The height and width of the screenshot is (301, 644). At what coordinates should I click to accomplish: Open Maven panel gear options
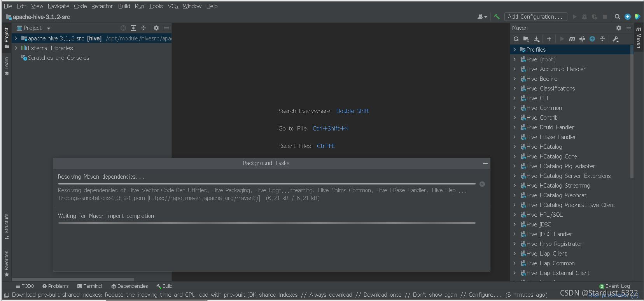click(x=619, y=28)
